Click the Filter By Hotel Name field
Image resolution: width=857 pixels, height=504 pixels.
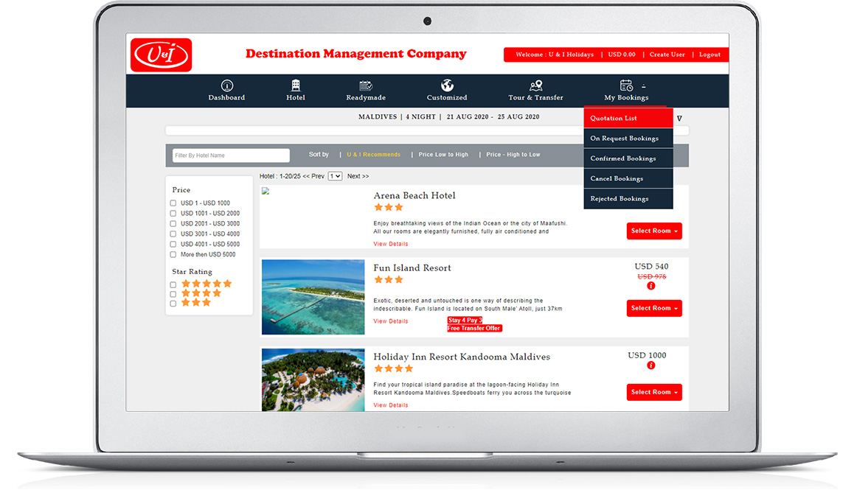tap(231, 155)
